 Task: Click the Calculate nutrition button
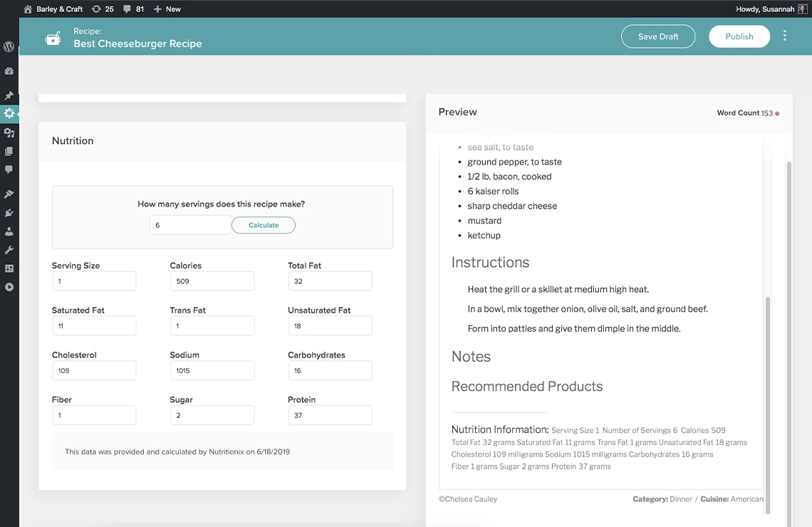tap(264, 225)
